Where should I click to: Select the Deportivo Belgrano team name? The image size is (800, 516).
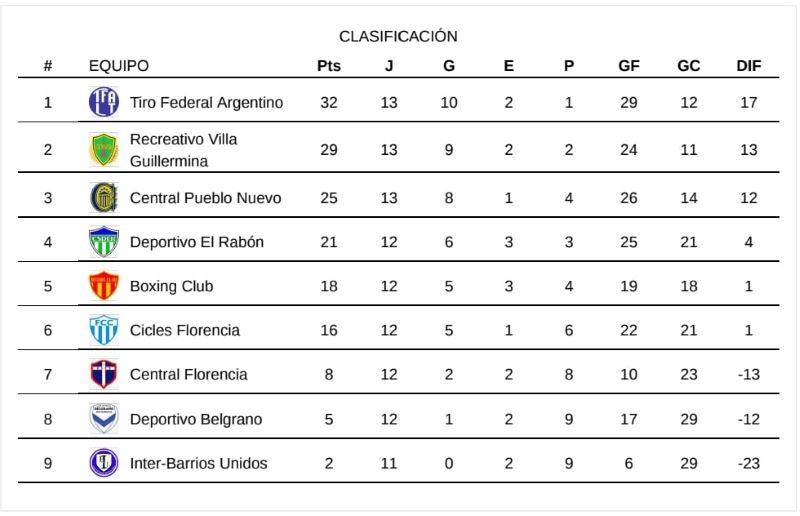click(x=196, y=419)
